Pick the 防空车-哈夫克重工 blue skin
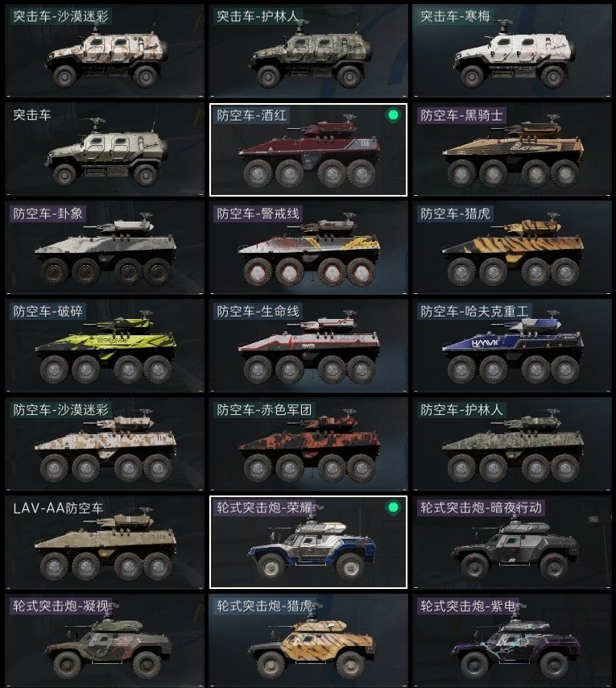The width and height of the screenshot is (616, 688). coord(511,346)
